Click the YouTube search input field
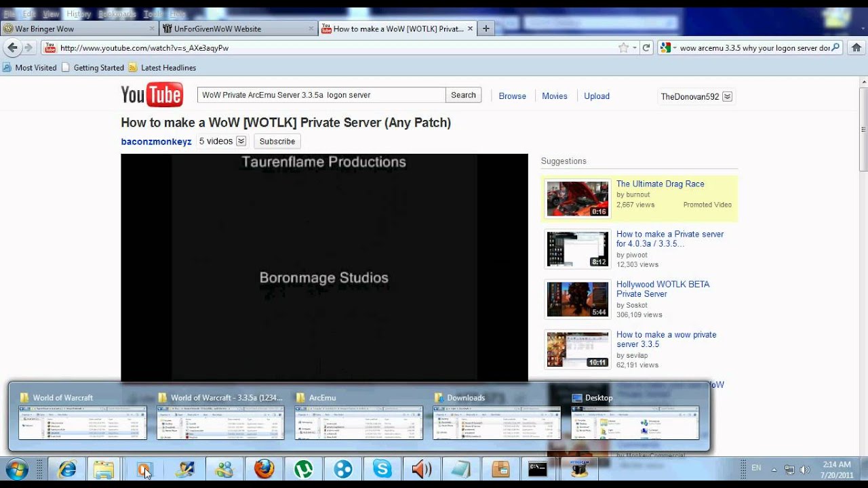Image resolution: width=868 pixels, height=488 pixels. tap(321, 95)
